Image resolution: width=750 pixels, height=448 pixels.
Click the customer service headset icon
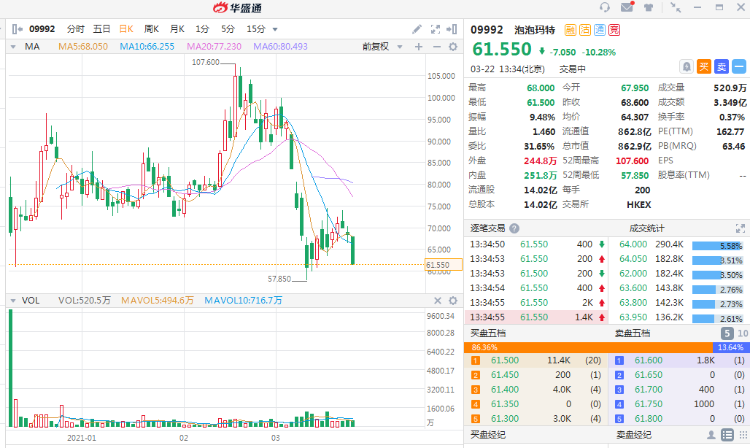(603, 7)
